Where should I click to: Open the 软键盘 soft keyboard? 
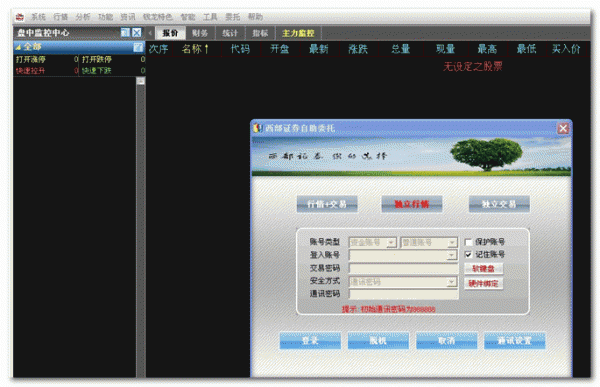[x=483, y=269]
